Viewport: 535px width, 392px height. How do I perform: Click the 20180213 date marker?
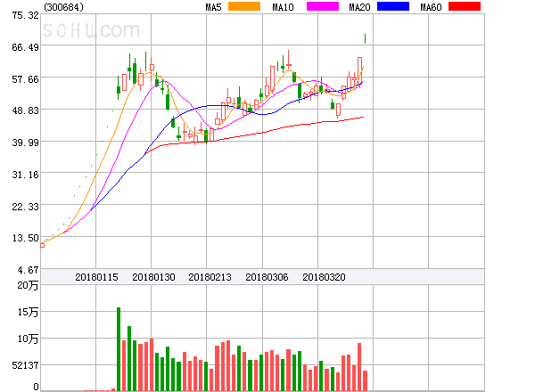tap(210, 277)
